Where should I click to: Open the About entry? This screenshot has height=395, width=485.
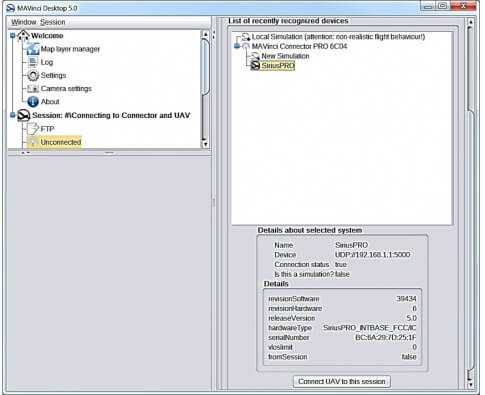50,102
